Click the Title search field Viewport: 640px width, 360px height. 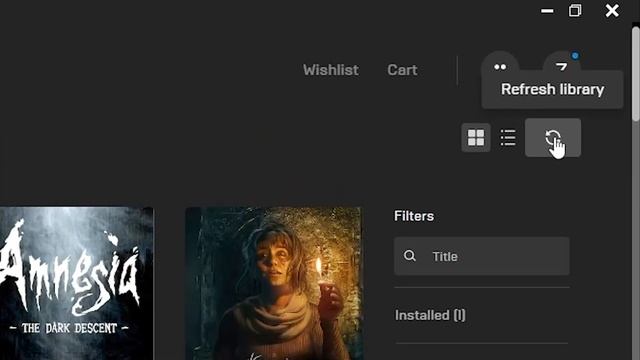pos(482,256)
